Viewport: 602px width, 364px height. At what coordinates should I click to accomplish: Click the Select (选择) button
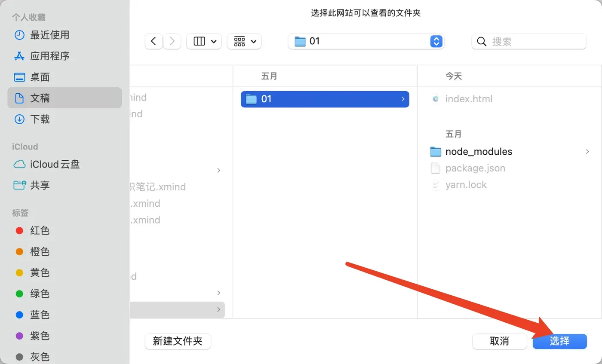(560, 341)
